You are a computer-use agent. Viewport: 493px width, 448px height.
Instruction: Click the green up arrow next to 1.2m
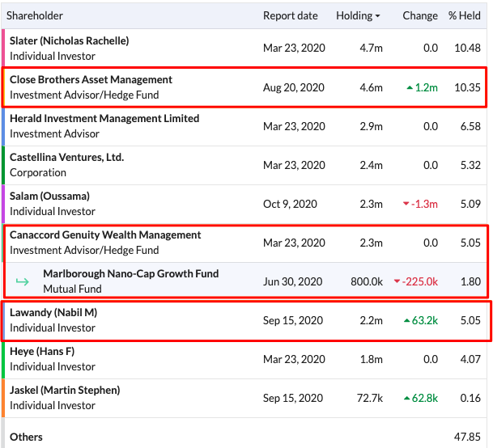[410, 87]
